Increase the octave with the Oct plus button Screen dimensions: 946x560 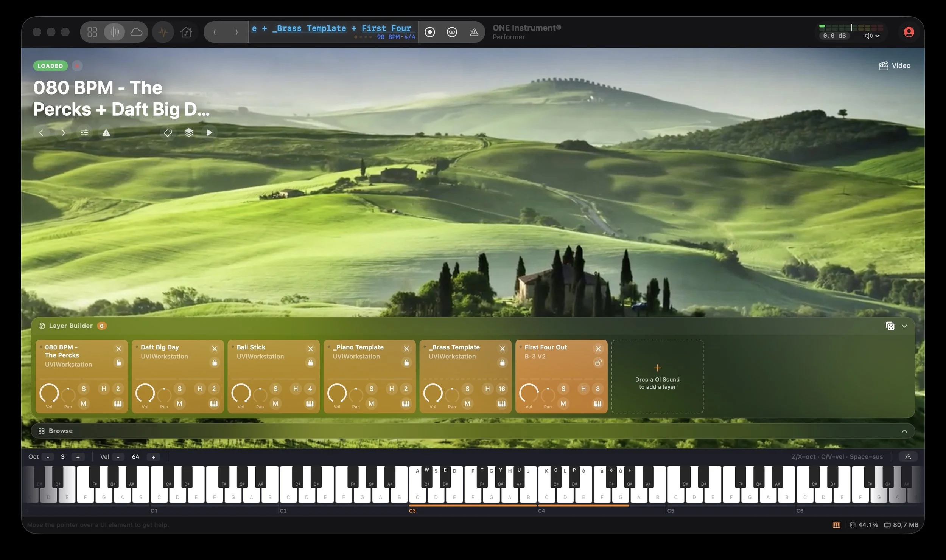pyautogui.click(x=78, y=457)
